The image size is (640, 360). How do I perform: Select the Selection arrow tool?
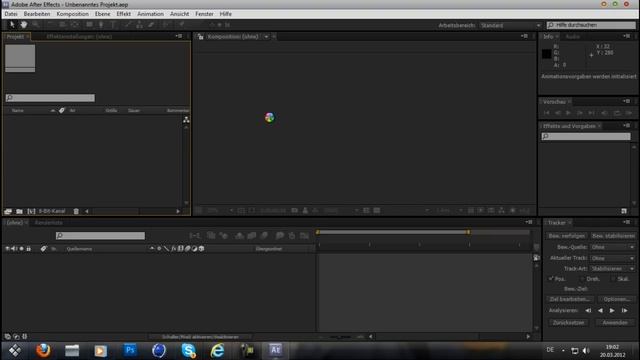12,25
